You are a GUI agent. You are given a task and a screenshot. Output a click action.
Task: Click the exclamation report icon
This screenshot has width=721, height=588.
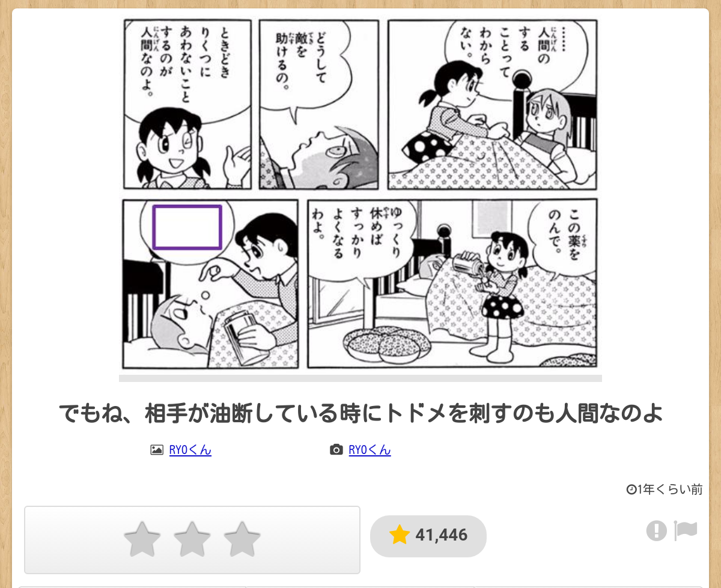click(657, 530)
